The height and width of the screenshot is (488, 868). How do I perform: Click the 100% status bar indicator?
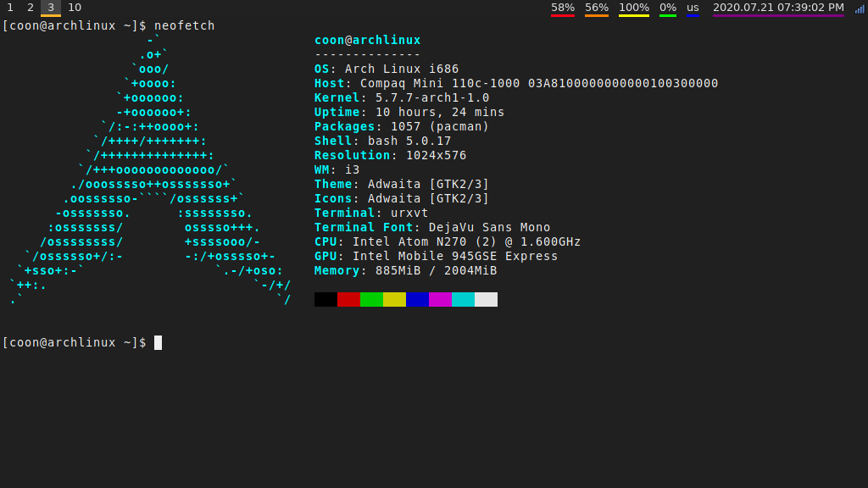(634, 8)
